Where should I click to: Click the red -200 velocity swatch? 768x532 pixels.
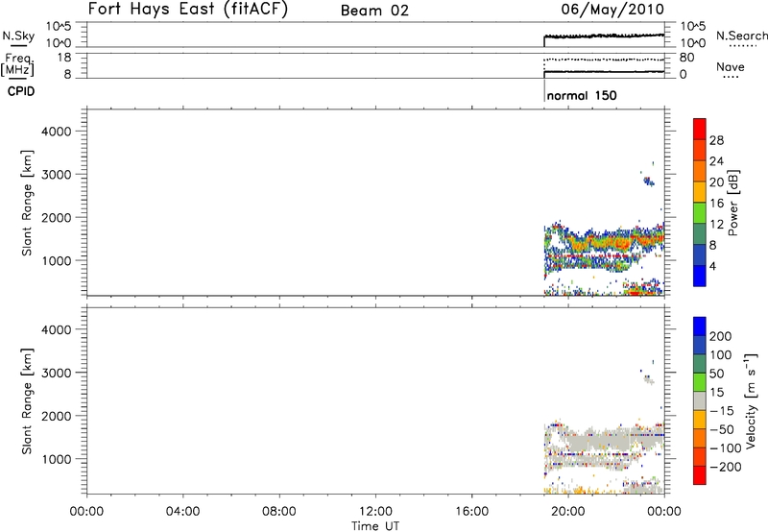point(700,475)
